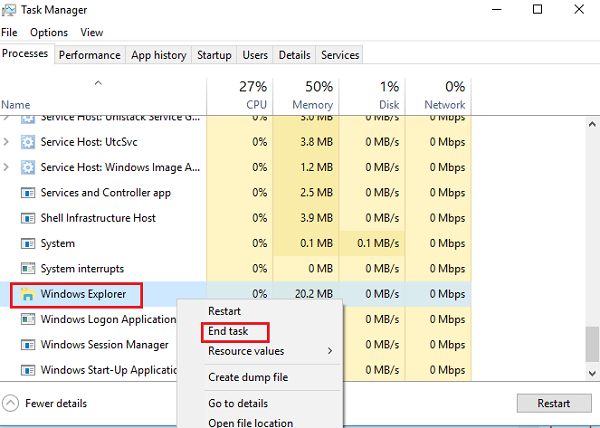Screen dimensions: 600x428
Task: Open the View menu
Action: [92, 33]
